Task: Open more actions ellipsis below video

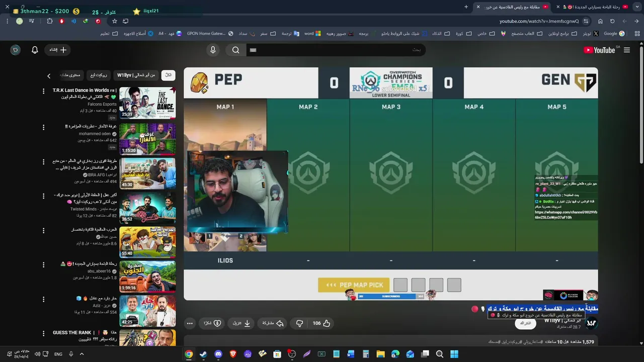Action: coord(190,323)
